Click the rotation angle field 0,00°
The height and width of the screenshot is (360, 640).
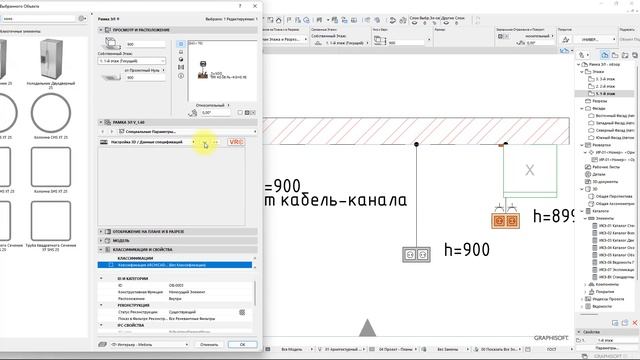[216, 113]
